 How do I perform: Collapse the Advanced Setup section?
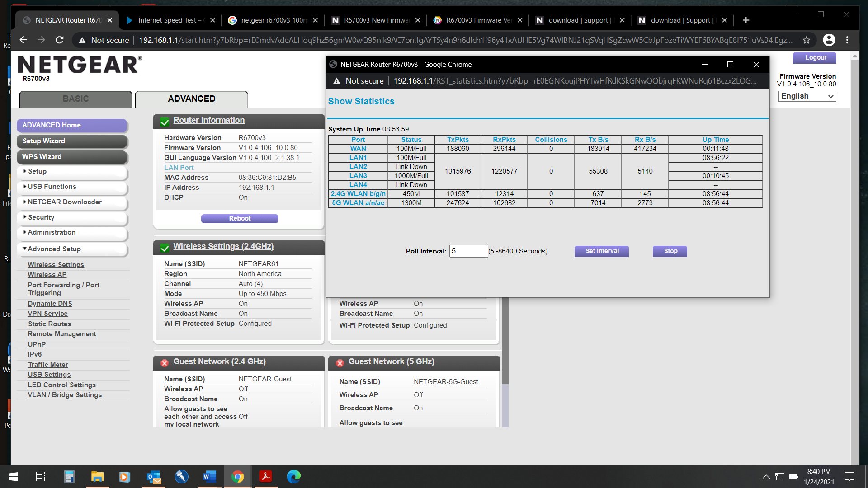[x=54, y=249]
